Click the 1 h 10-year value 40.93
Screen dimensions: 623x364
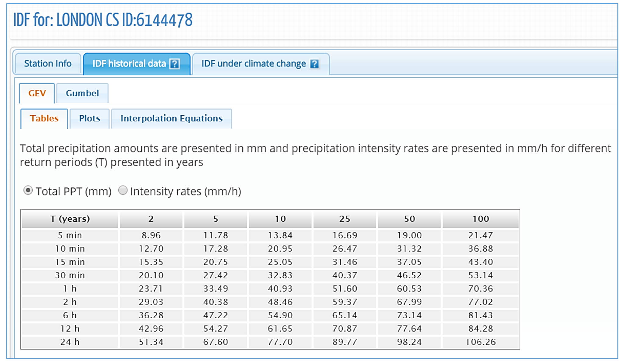(280, 289)
